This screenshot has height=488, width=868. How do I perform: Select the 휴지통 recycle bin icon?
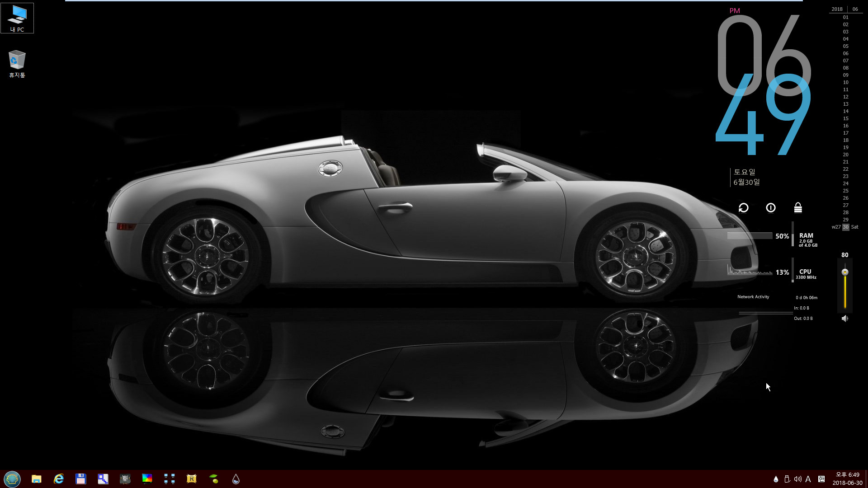tap(17, 64)
